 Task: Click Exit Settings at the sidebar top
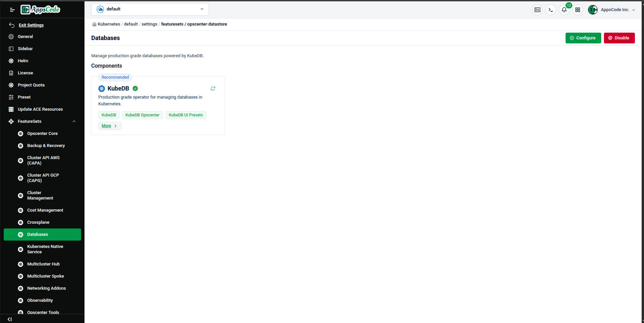31,25
